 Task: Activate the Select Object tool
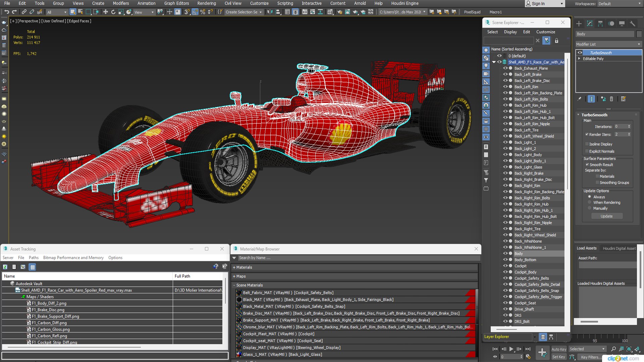73,12
